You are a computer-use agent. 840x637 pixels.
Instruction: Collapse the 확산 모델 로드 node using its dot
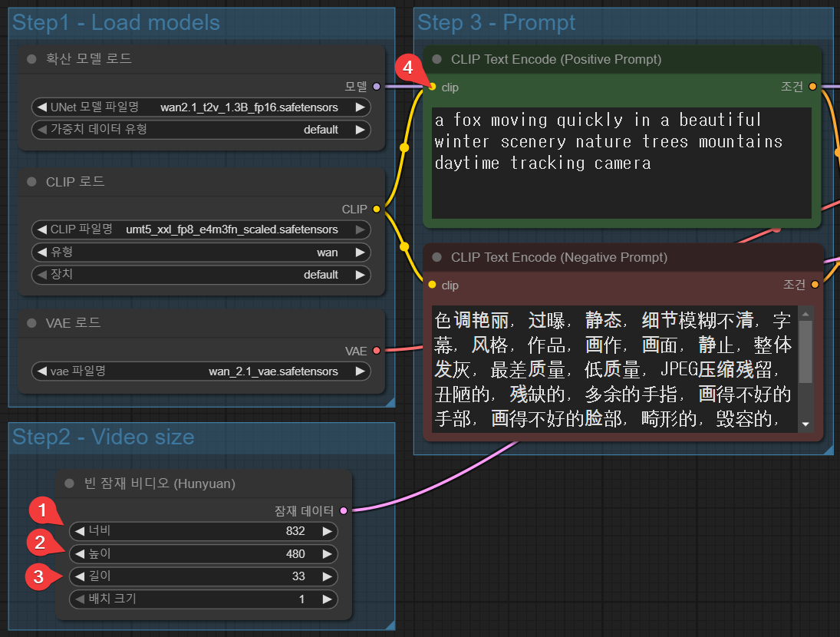(x=31, y=59)
